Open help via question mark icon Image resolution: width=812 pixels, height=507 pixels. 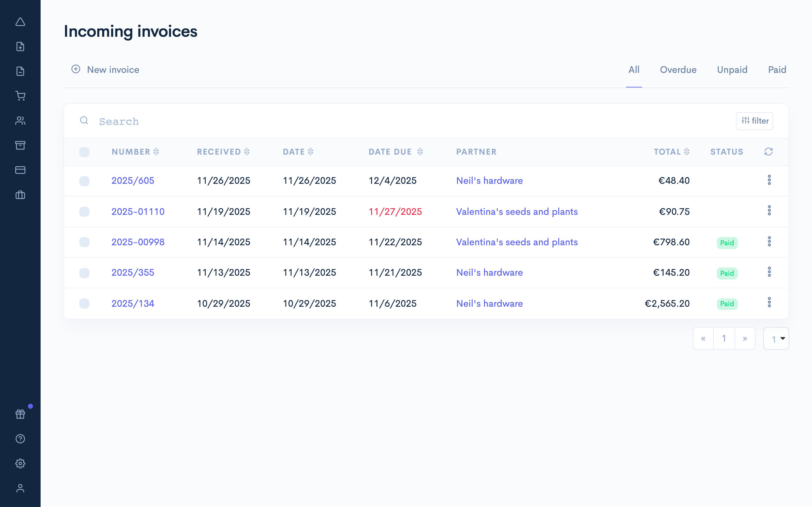(21, 439)
